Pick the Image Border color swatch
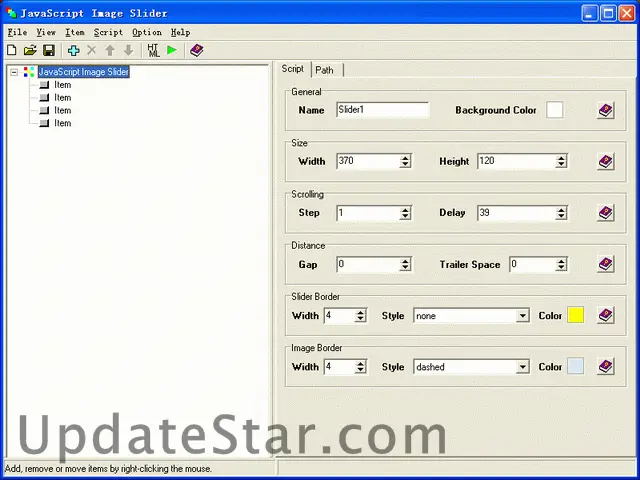640x480 pixels. [576, 366]
